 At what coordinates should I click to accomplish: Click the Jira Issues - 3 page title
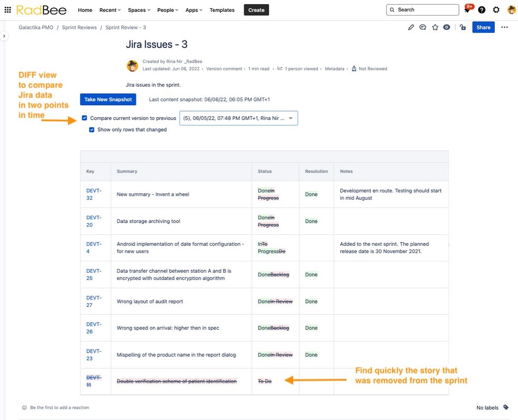157,44
